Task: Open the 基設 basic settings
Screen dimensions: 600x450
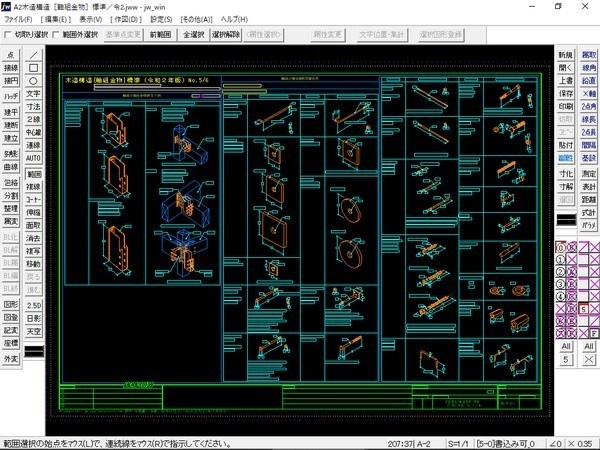Action: pyautogui.click(x=589, y=158)
